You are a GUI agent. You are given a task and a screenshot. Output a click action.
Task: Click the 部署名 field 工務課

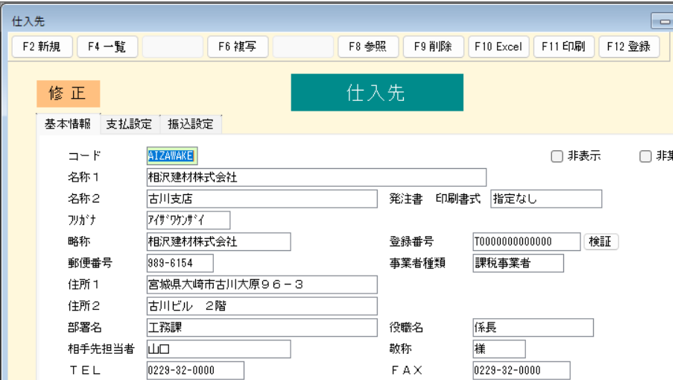tap(262, 328)
